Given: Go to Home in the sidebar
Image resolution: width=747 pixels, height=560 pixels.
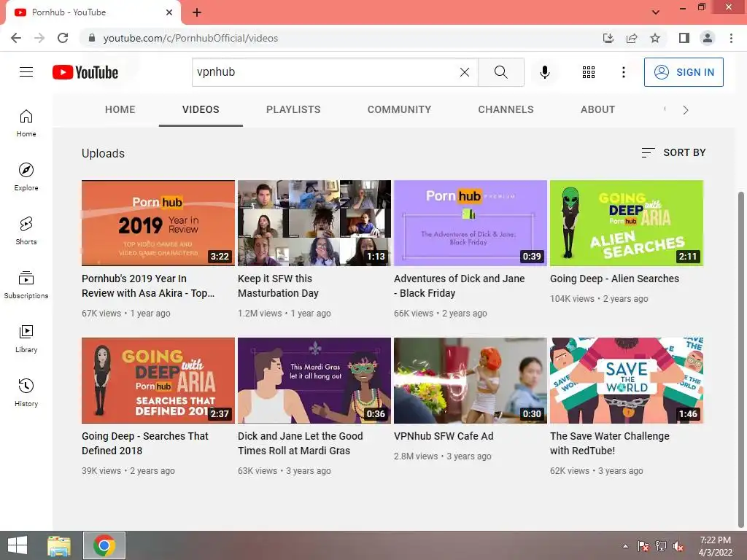Looking at the screenshot, I should point(26,122).
